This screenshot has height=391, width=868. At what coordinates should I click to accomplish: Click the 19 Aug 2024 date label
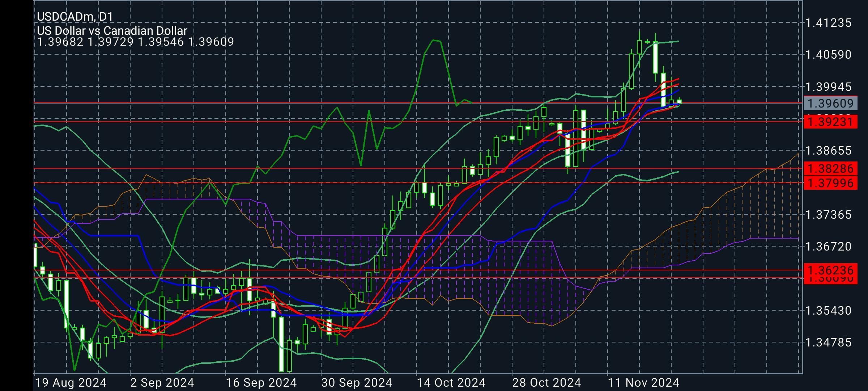point(71,383)
